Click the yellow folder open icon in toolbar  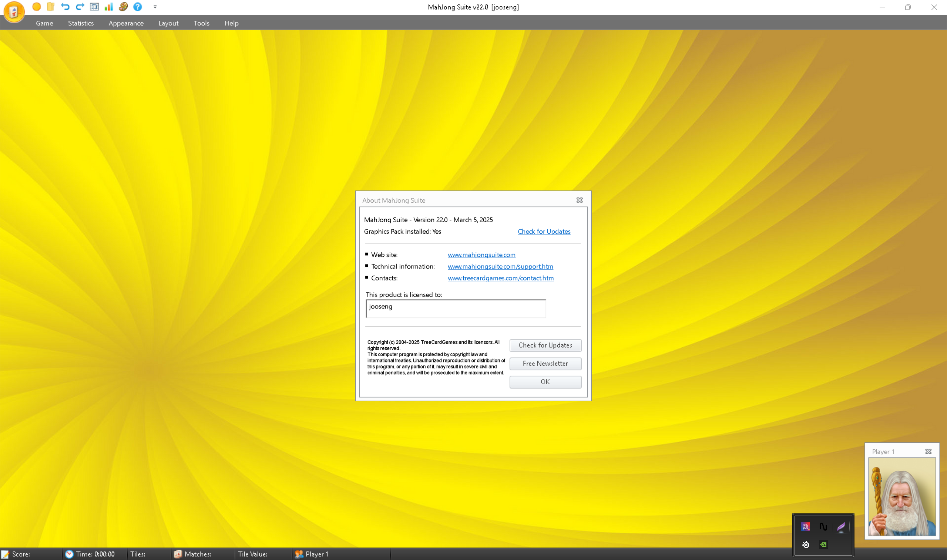pos(51,6)
